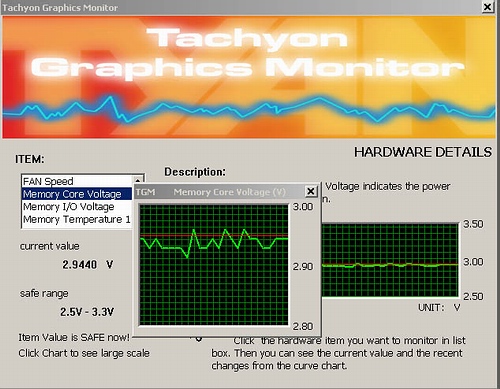Screen dimensions: 500x389
Task: Click the Description label
Action: click(x=195, y=172)
